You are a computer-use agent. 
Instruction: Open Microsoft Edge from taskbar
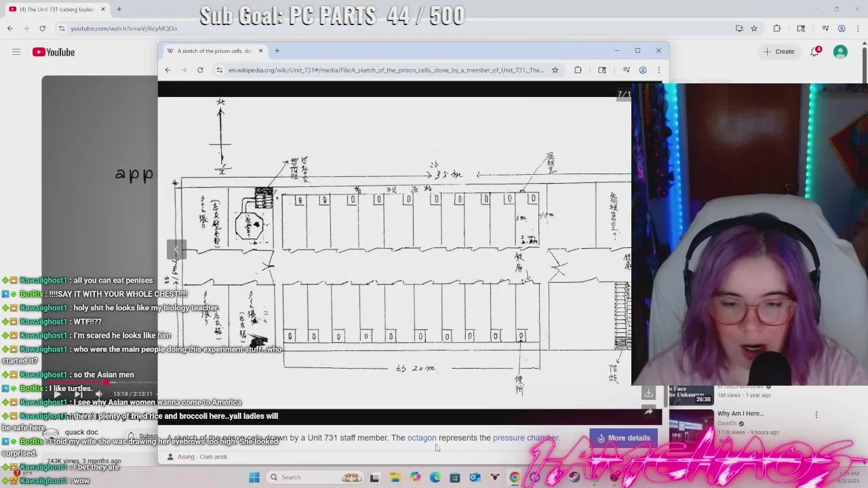coord(435,477)
